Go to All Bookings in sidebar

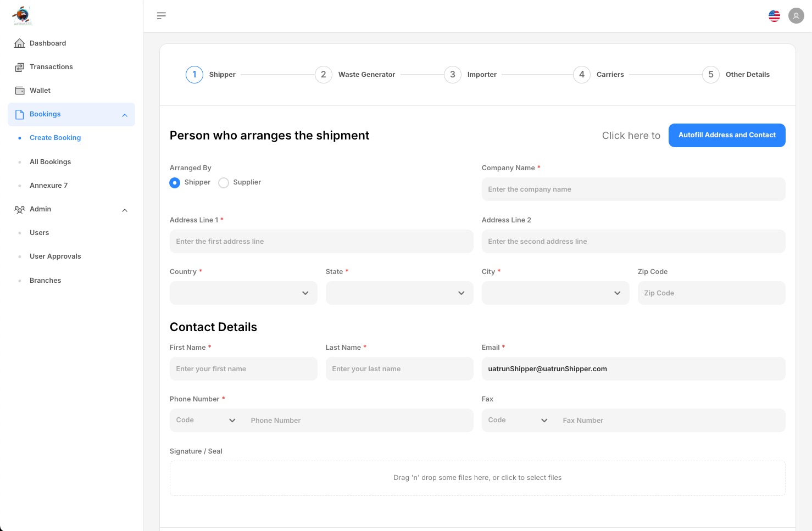click(50, 162)
